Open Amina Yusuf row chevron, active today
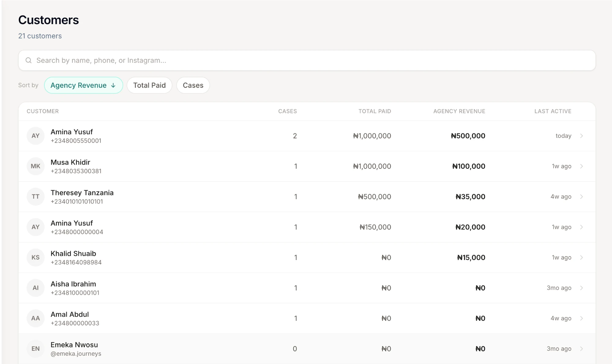This screenshot has width=612, height=364. [x=581, y=136]
